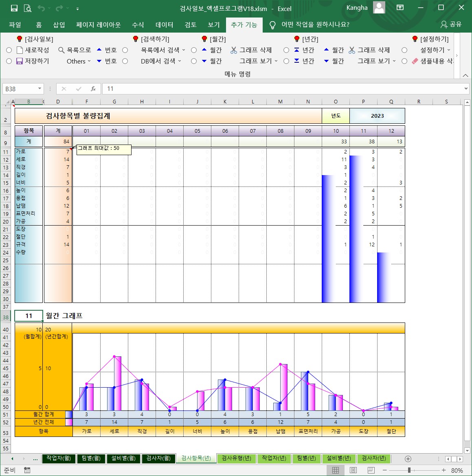Click the up arrow 번호 icon
The width and height of the screenshot is (472, 476).
(x=99, y=50)
